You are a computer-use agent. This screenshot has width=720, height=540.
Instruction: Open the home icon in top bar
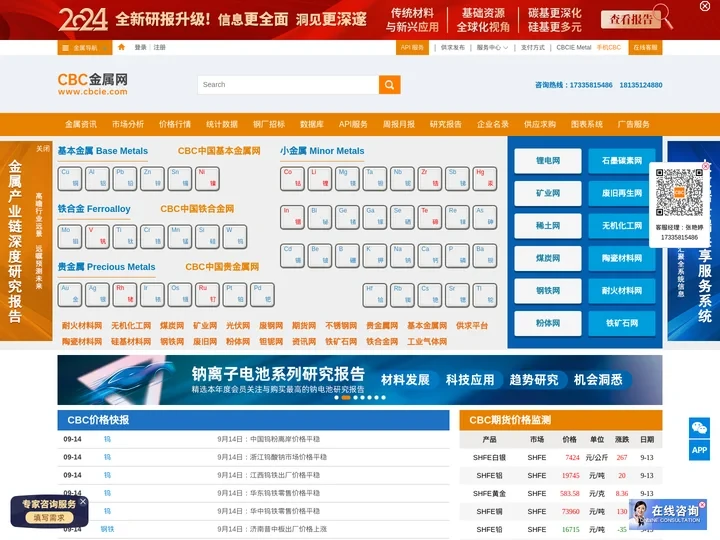(x=121, y=47)
